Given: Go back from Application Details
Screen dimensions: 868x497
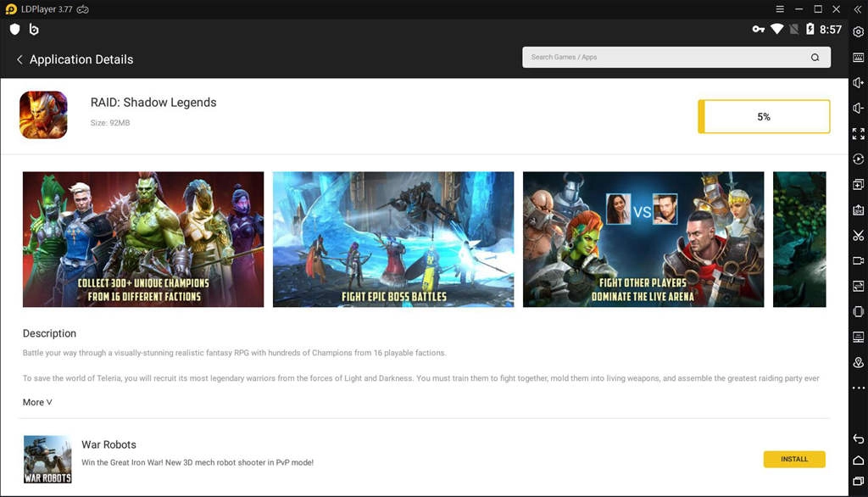Looking at the screenshot, I should point(19,59).
